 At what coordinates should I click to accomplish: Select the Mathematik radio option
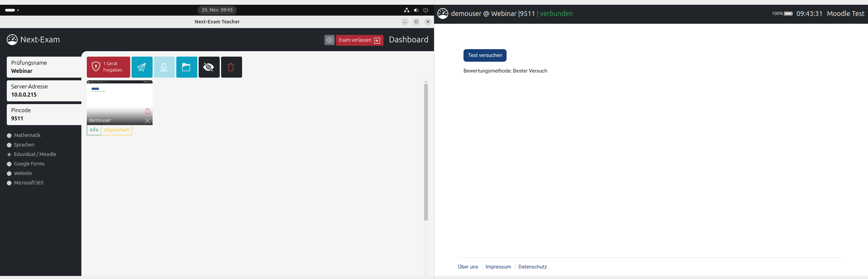[x=9, y=136]
